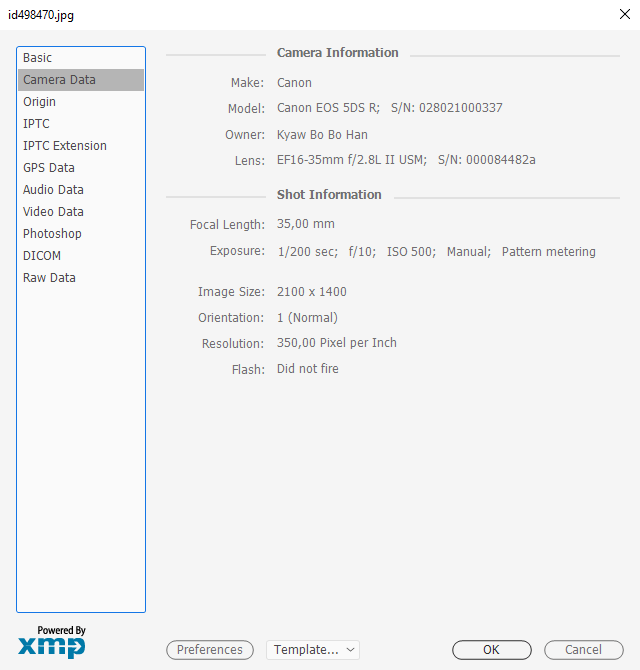Screen dimensions: 640x670
Task: Confirm the dialog with OK
Action: click(492, 650)
